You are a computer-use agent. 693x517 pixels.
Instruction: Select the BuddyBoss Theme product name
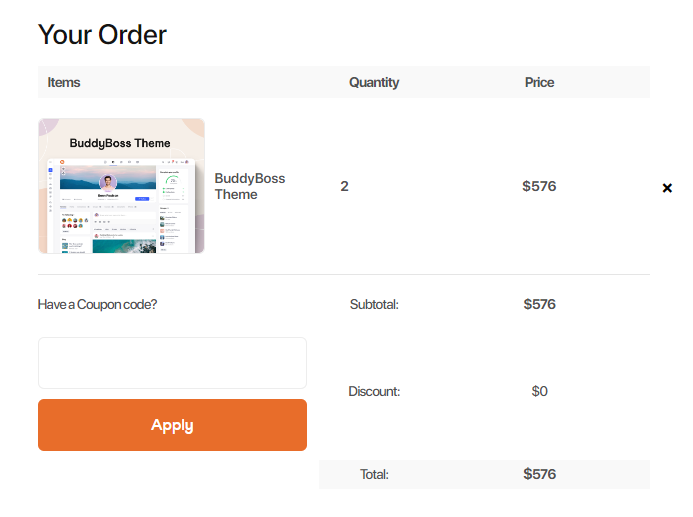pos(250,186)
